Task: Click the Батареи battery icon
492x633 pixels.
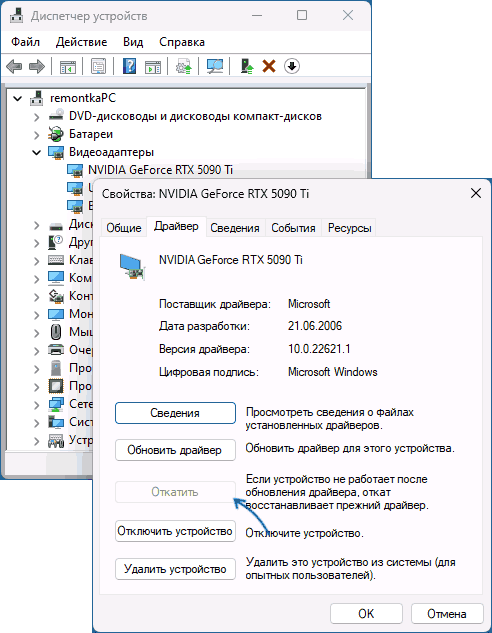Action: 56,134
